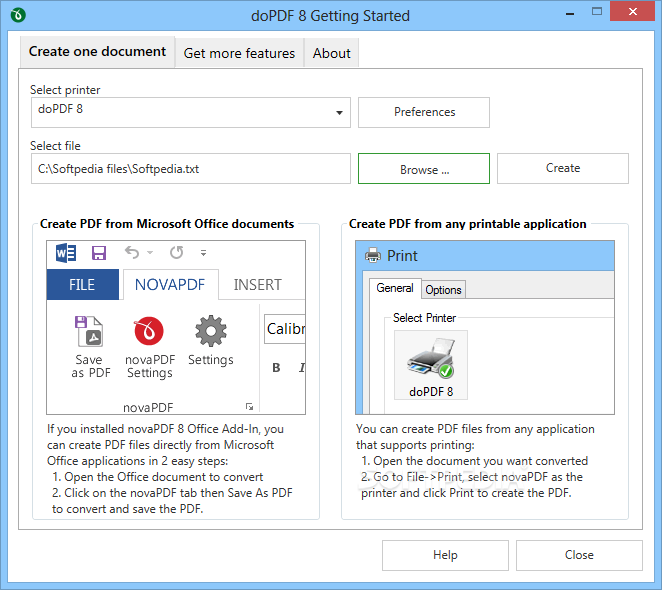Click the Browse ... button

click(424, 169)
